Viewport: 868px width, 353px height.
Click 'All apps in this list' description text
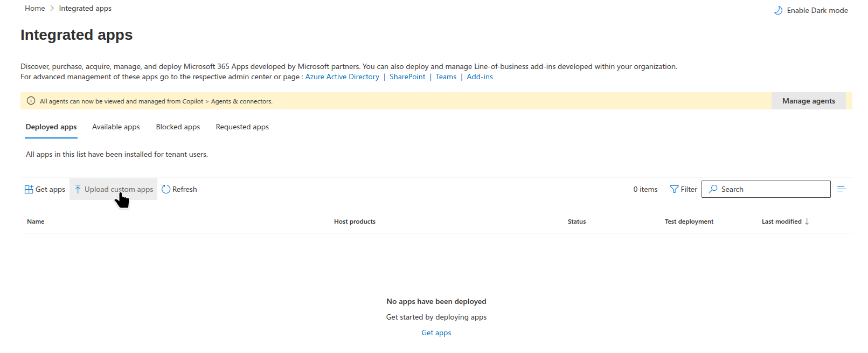click(117, 155)
